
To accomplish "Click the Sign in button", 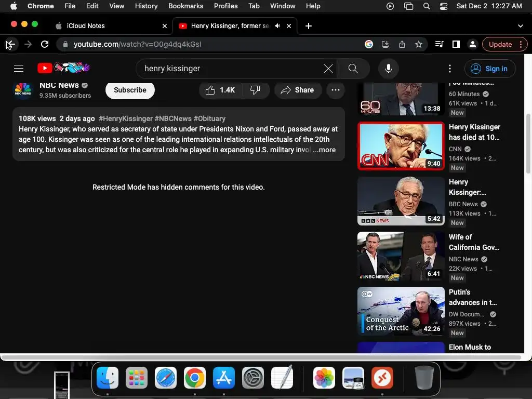I will [x=490, y=69].
